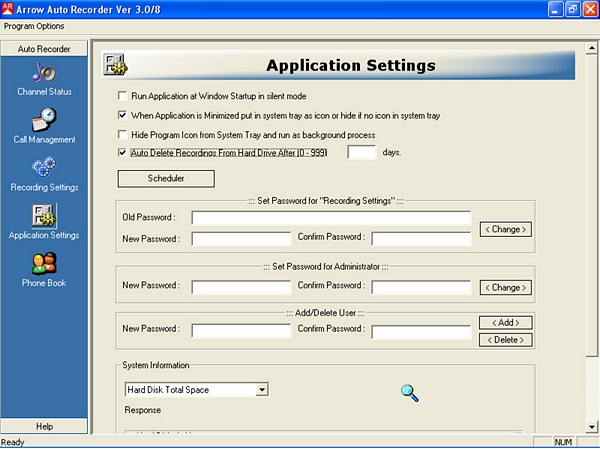
Task: Click the AR logo in title bar
Action: tap(8, 8)
